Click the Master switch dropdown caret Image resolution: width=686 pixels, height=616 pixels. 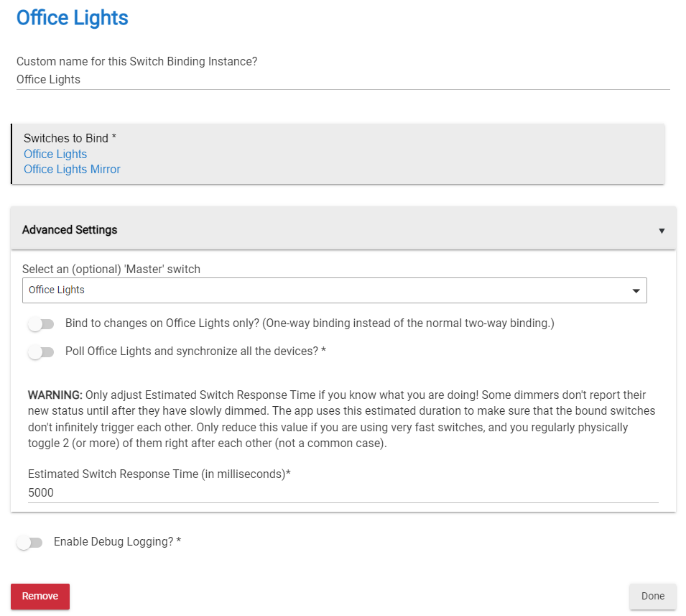(x=636, y=290)
